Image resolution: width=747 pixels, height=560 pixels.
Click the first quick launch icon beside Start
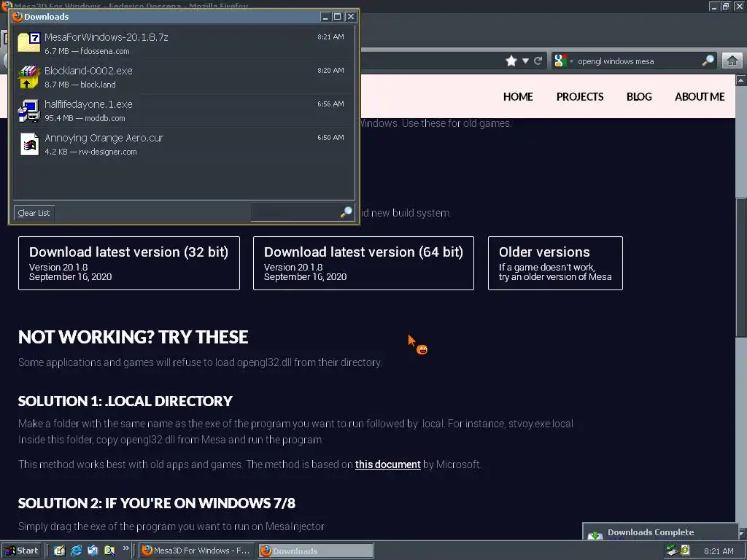(60, 551)
